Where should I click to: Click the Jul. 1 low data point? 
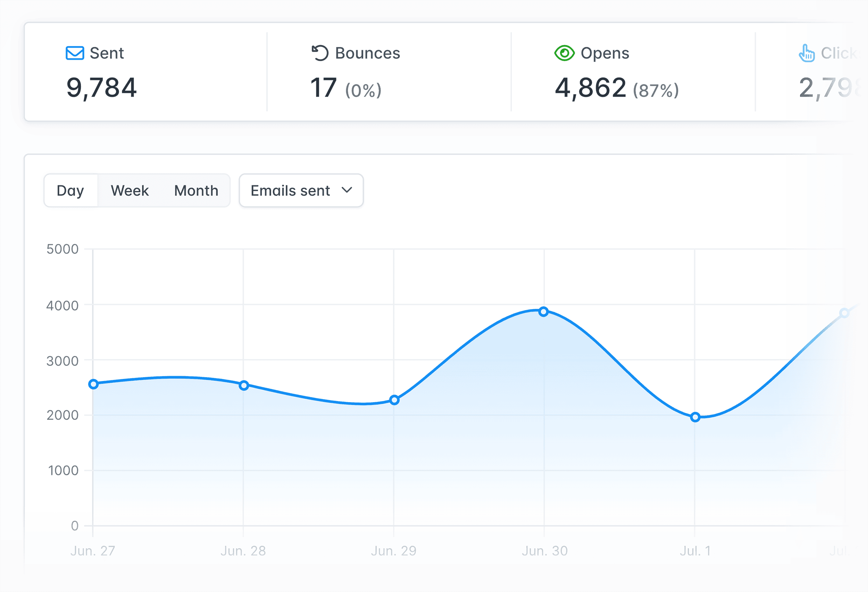[695, 417]
